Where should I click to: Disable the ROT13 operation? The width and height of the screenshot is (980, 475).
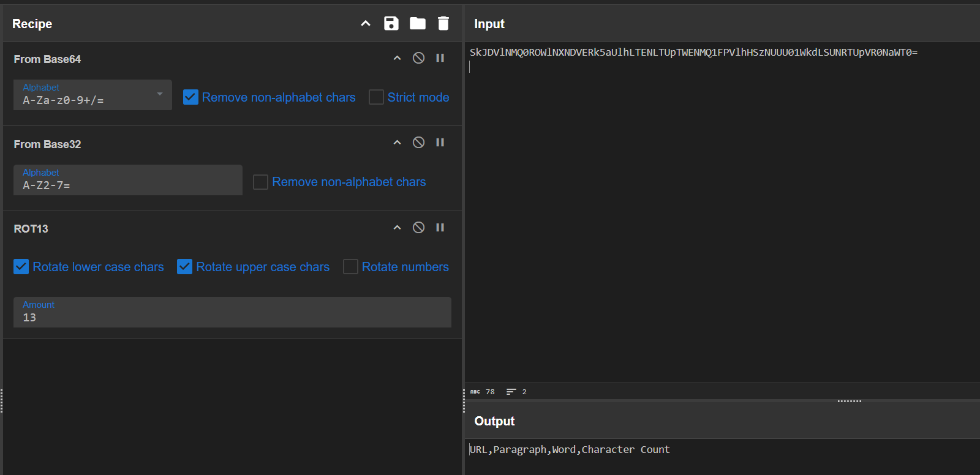[x=418, y=228]
